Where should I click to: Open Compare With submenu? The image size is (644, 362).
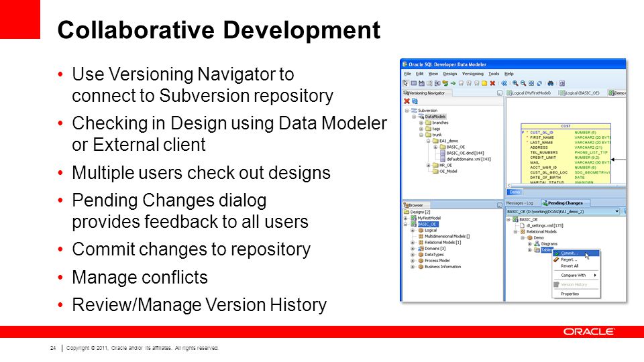coord(576,275)
